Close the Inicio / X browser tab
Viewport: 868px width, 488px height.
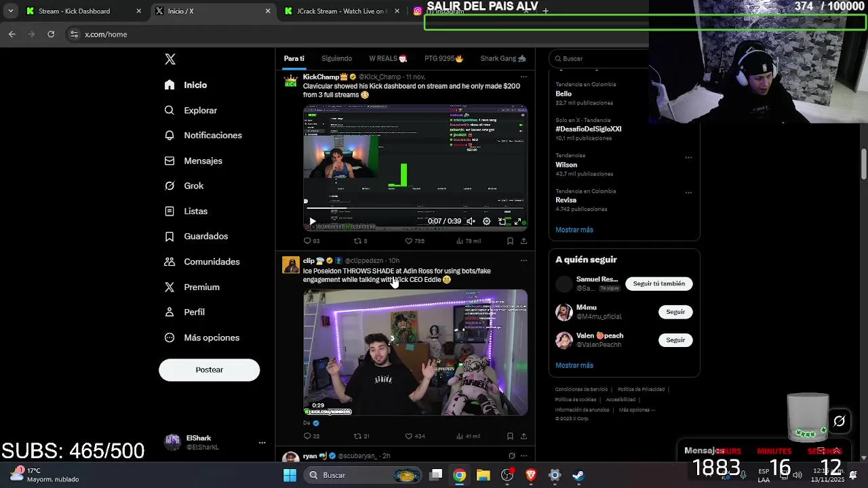tap(268, 11)
